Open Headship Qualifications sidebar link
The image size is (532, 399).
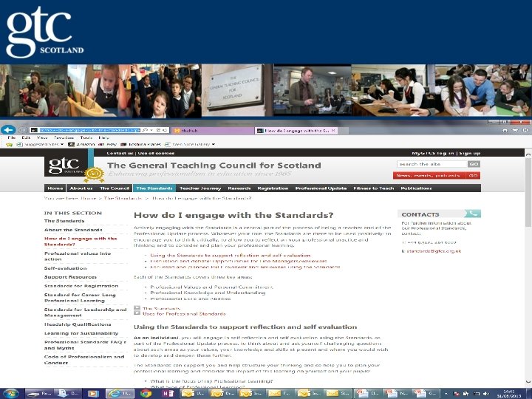point(78,324)
